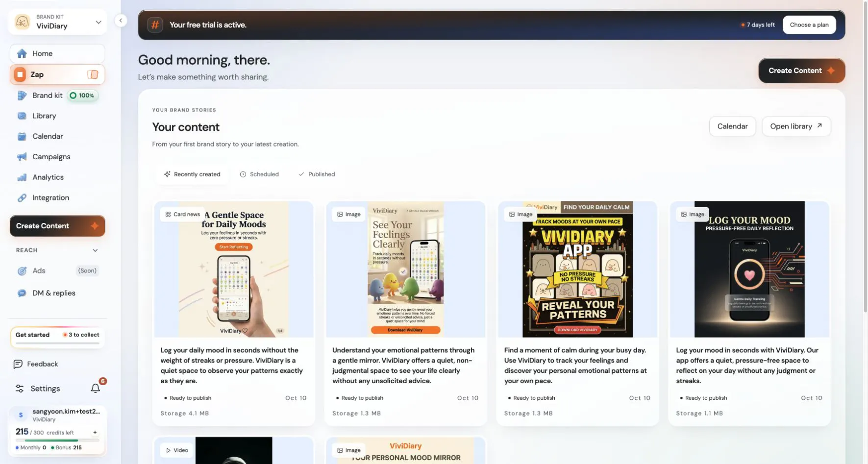Click the Integration link icon
The image size is (868, 464).
point(22,198)
